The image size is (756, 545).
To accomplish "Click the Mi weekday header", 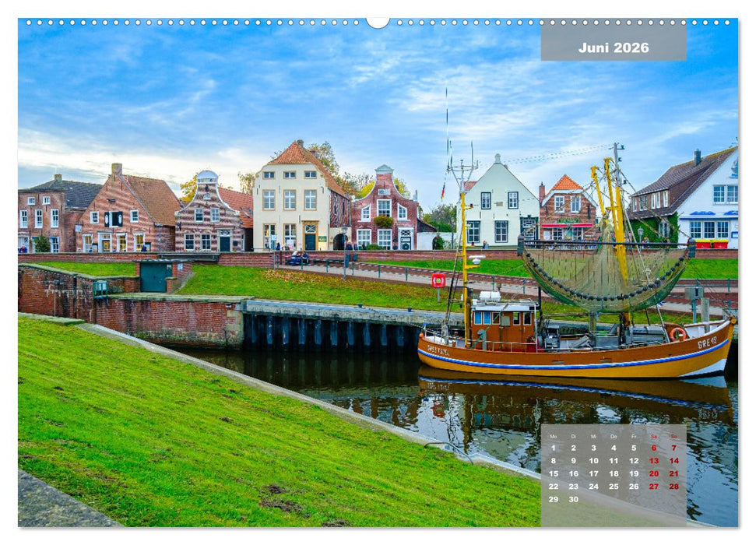I will [x=594, y=437].
